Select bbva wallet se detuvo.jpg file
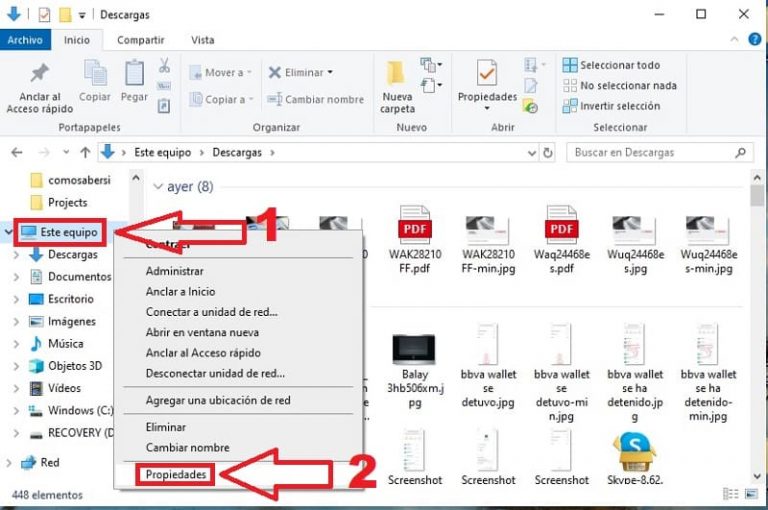The height and width of the screenshot is (510, 768). pos(488,366)
